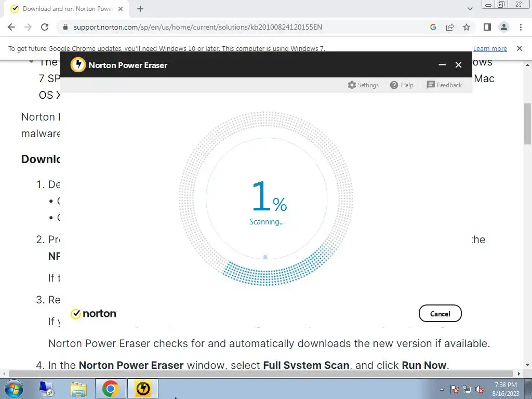Image resolution: width=532 pixels, height=399 pixels.
Task: Open the taskbar network computer icon
Action: click(x=46, y=389)
